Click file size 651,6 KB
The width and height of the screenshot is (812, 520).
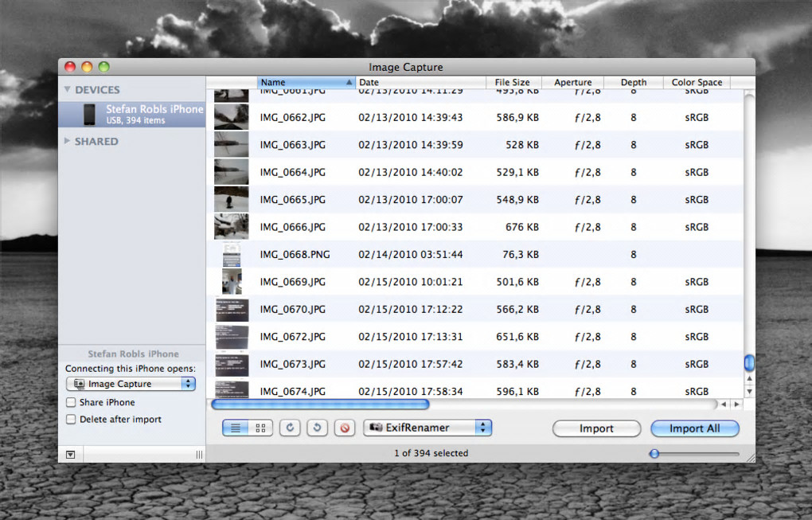517,337
